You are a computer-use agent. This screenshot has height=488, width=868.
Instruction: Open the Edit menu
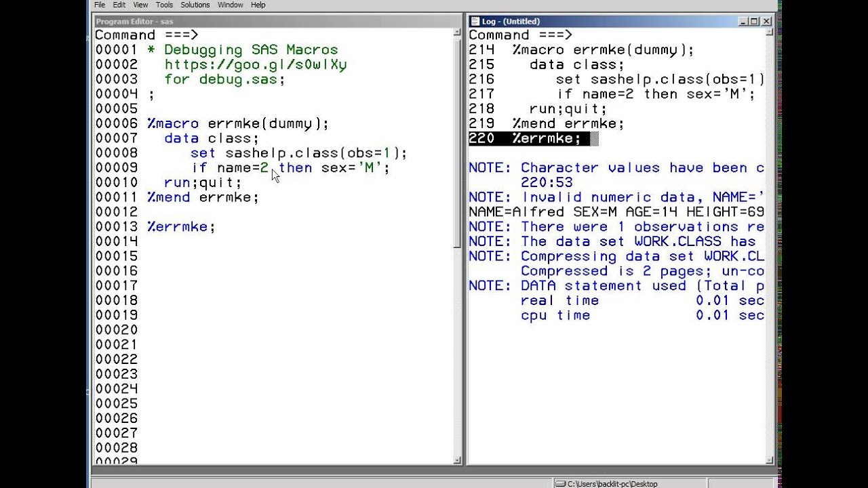click(119, 5)
